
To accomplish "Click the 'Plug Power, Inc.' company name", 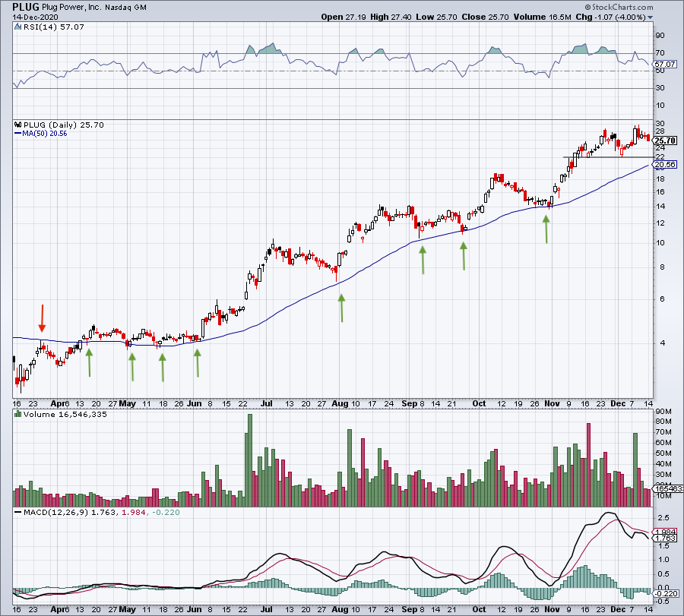I will [71, 8].
